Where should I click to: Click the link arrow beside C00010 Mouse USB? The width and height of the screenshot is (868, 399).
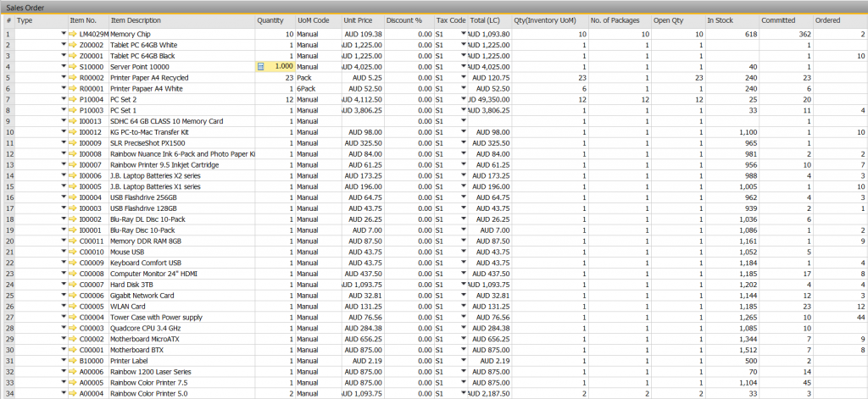coord(73,252)
